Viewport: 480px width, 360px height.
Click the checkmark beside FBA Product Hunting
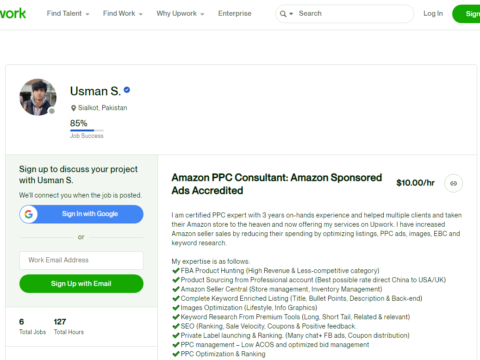[175, 270]
